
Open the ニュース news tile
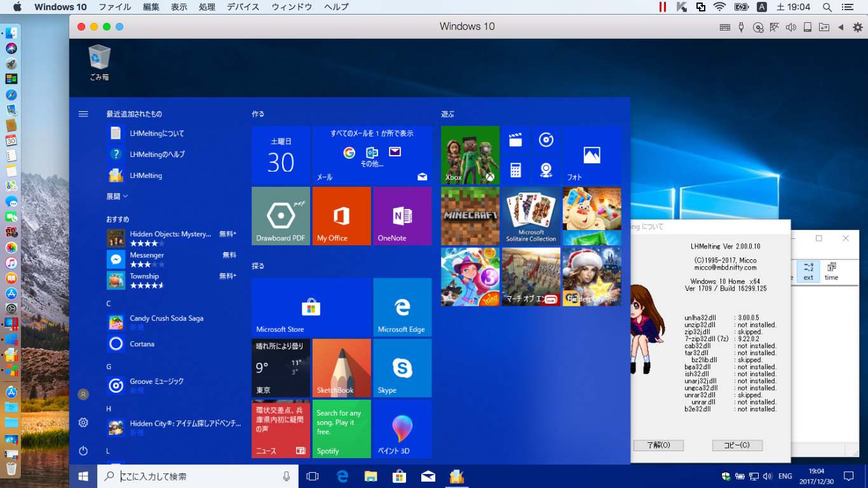tap(281, 429)
